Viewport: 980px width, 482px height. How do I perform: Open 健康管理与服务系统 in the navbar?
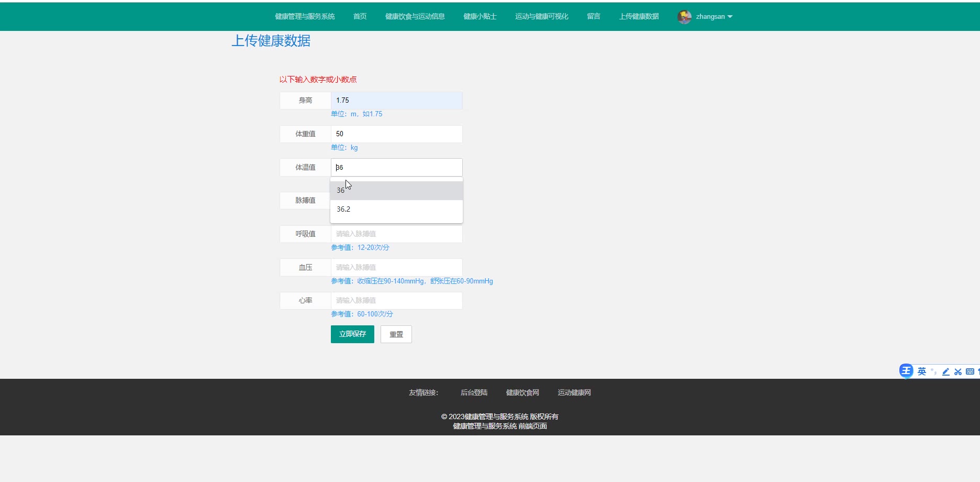point(305,17)
